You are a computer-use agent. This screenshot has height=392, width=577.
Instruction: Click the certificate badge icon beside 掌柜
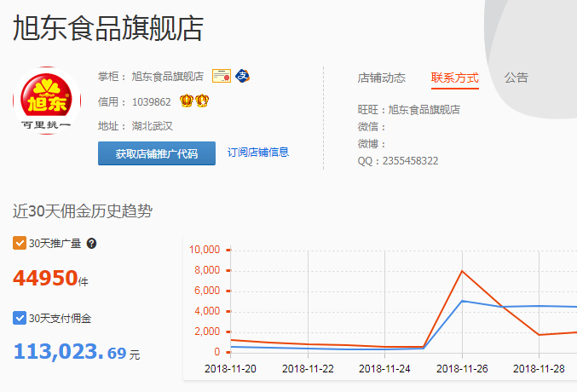tap(222, 76)
